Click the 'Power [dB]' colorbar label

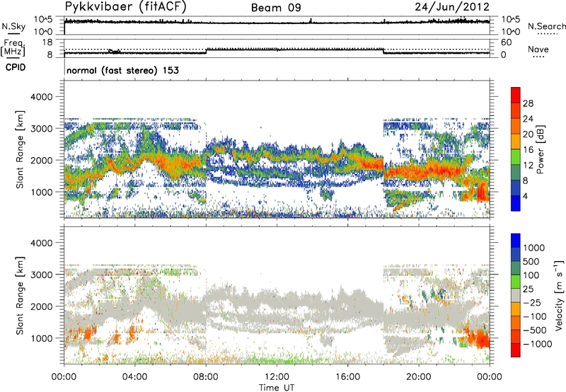(540, 149)
